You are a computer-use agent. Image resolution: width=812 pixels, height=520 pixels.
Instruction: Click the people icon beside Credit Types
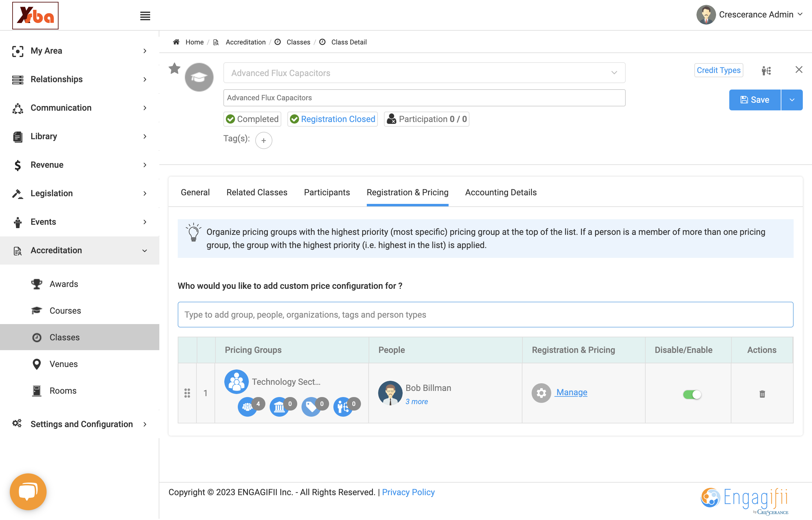coord(766,71)
